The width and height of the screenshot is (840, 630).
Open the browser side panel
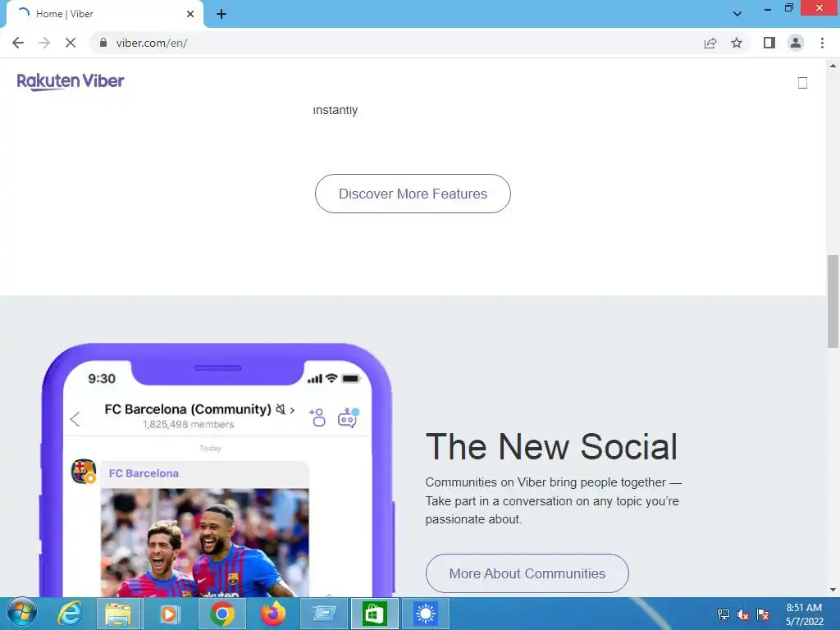pos(769,43)
